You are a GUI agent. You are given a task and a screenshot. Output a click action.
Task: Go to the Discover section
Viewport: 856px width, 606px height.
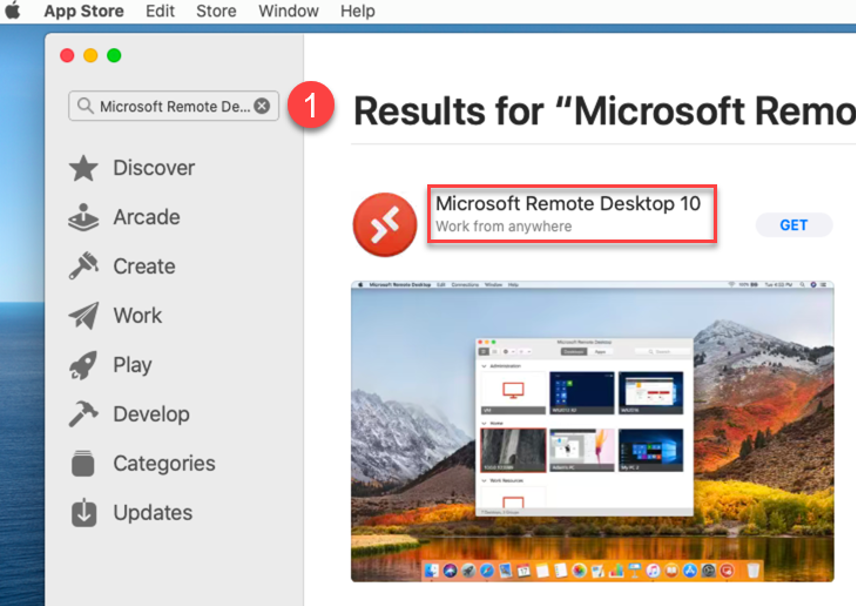pos(154,168)
